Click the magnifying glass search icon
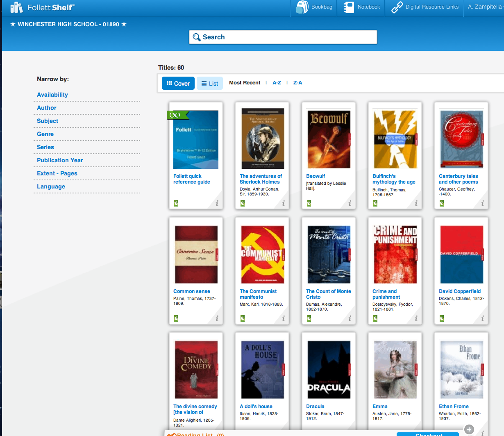 [x=197, y=37]
